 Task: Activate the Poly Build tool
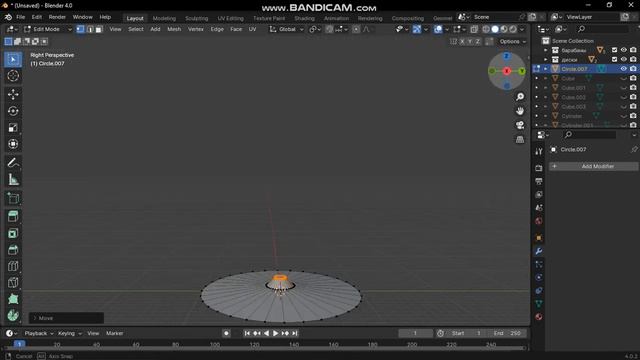tap(13, 299)
